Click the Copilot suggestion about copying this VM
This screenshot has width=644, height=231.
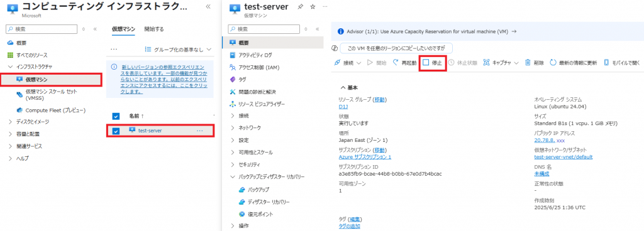point(396,48)
